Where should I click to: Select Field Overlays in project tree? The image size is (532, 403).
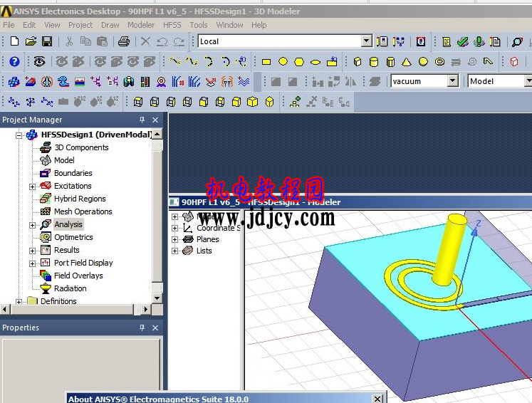[x=78, y=276]
